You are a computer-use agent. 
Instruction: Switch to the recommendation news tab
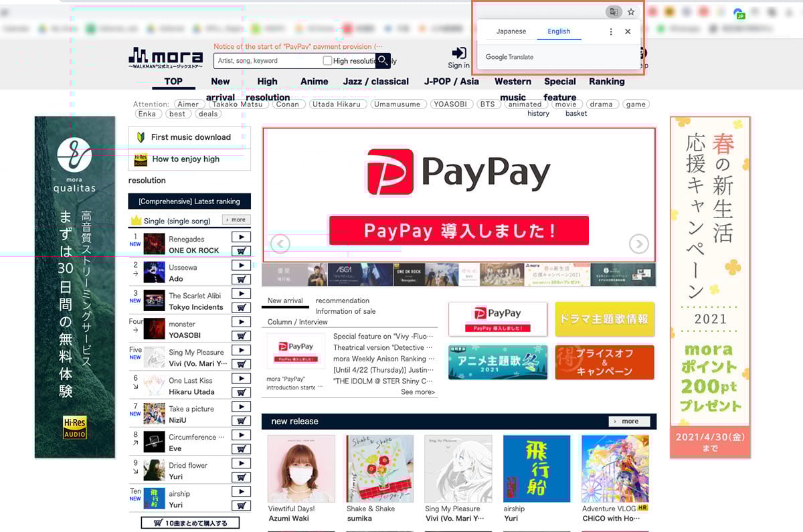click(x=343, y=300)
